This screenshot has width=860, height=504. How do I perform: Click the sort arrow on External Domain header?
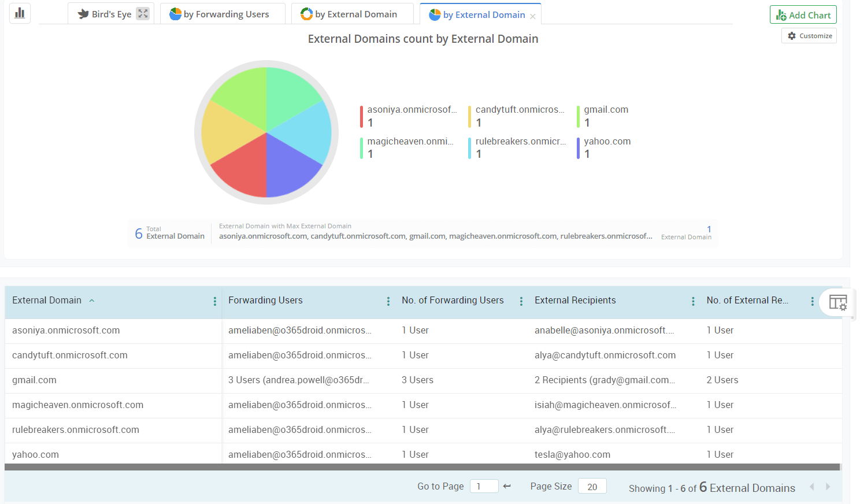click(x=91, y=300)
